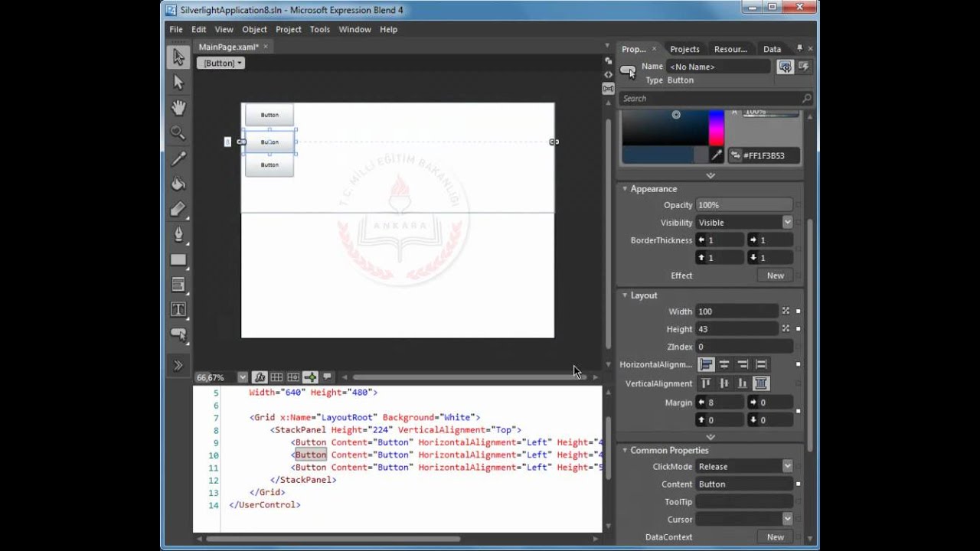
Task: Select the Pen tool
Action: tap(178, 234)
